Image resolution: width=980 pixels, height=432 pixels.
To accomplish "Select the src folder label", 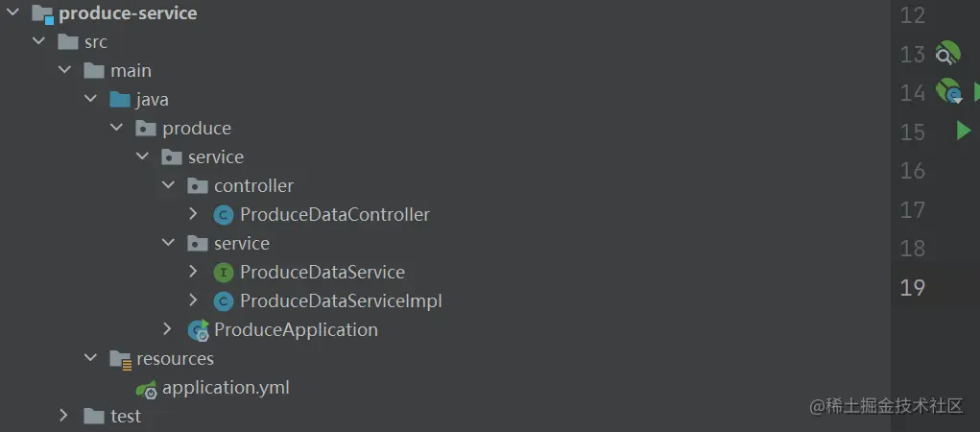I will pos(96,42).
